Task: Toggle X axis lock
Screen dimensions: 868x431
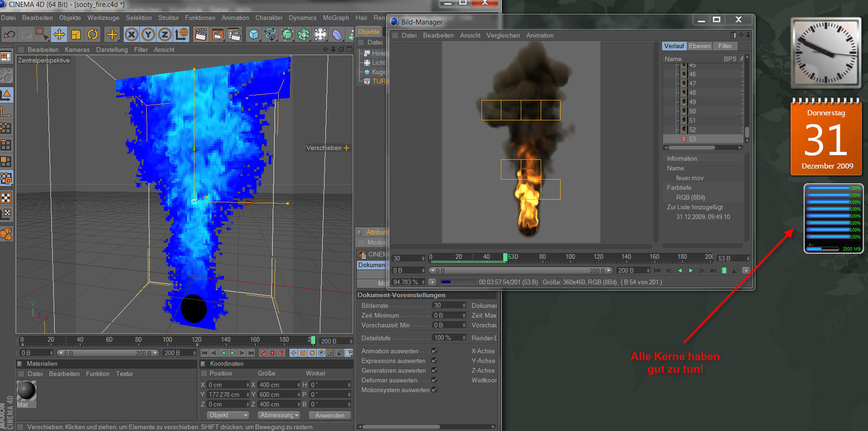Action: tap(131, 34)
